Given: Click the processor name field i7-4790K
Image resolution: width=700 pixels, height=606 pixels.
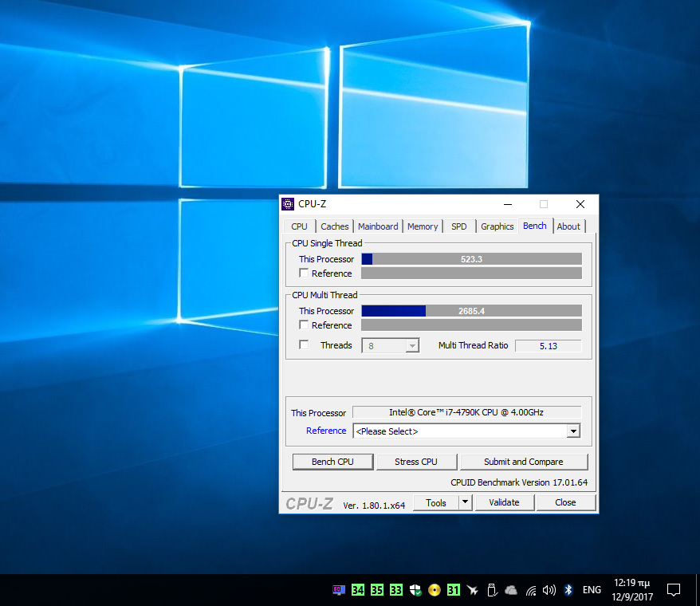Looking at the screenshot, I should [x=466, y=412].
